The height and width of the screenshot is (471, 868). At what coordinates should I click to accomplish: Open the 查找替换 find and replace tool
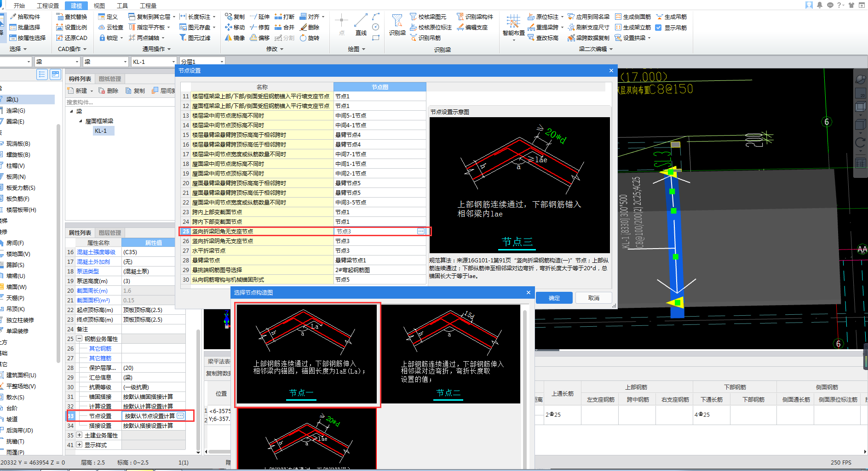pyautogui.click(x=72, y=17)
